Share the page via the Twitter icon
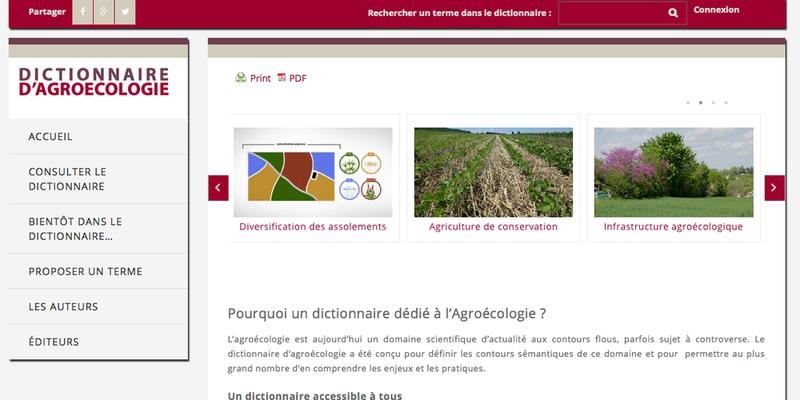Viewport: 800px width, 400px height. coord(125,12)
